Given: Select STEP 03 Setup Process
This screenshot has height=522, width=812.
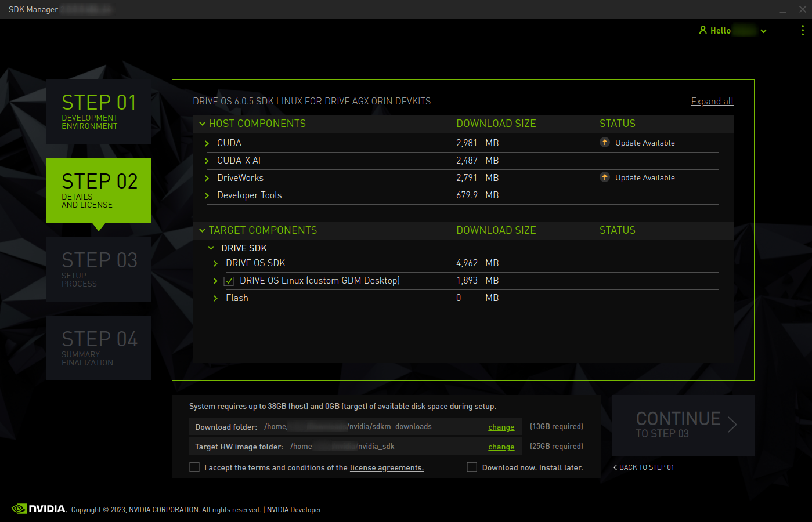Looking at the screenshot, I should tap(99, 269).
